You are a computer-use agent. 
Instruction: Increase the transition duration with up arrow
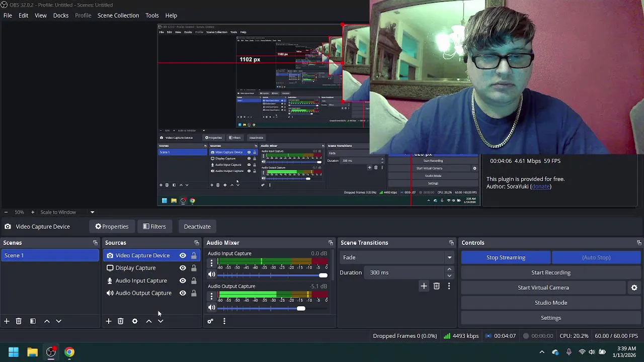tap(449, 269)
